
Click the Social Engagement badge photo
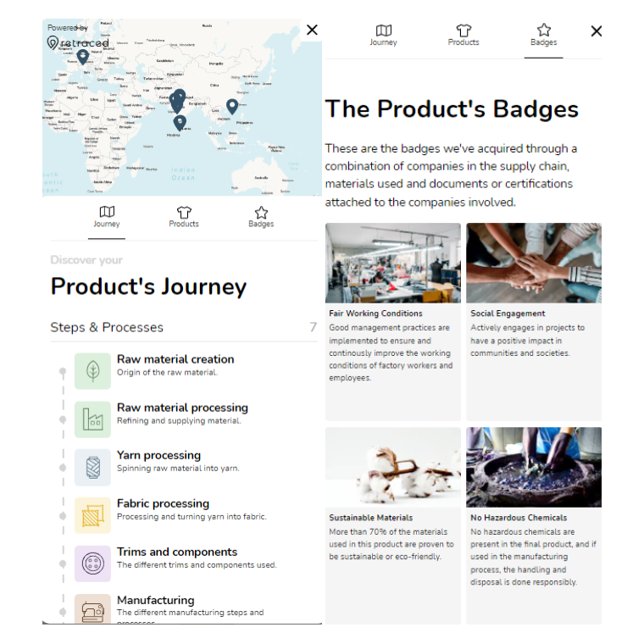534,263
